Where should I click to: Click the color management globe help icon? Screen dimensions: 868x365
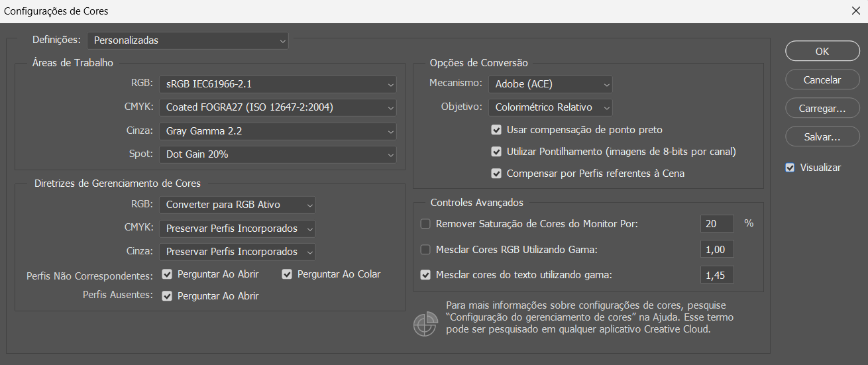pyautogui.click(x=425, y=323)
